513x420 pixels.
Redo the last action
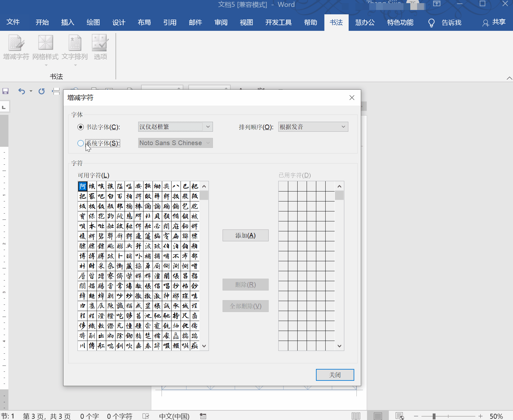(41, 91)
